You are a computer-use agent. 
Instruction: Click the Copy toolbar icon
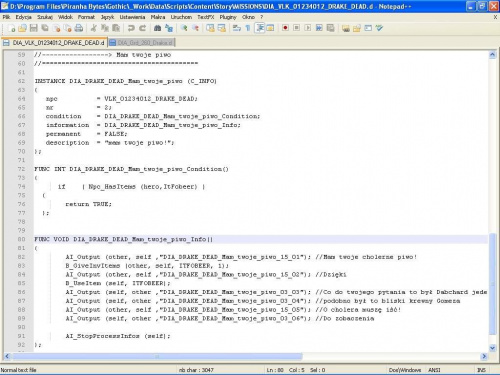click(x=105, y=28)
